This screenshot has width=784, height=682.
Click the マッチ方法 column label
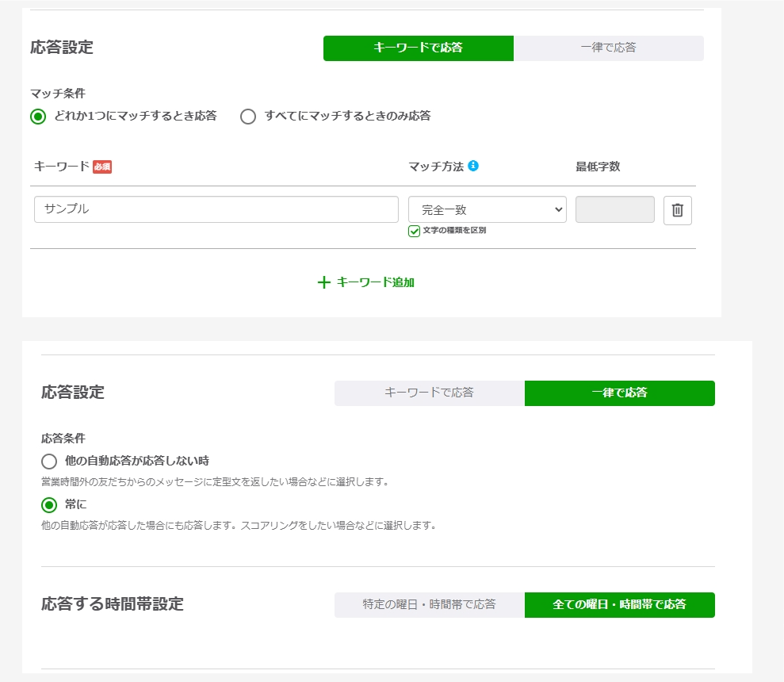pyautogui.click(x=435, y=167)
